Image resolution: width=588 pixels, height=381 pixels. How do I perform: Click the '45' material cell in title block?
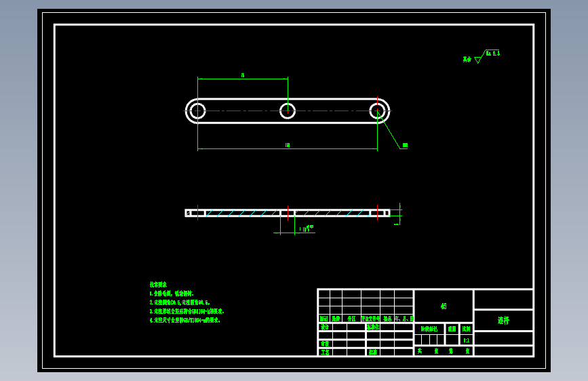pyautogui.click(x=444, y=306)
